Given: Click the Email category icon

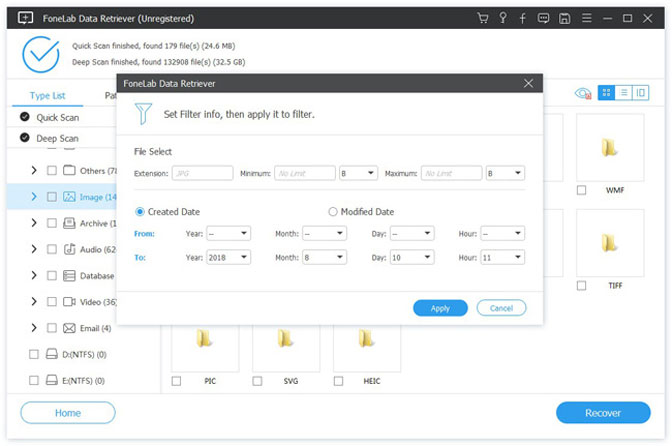Looking at the screenshot, I should point(69,328).
